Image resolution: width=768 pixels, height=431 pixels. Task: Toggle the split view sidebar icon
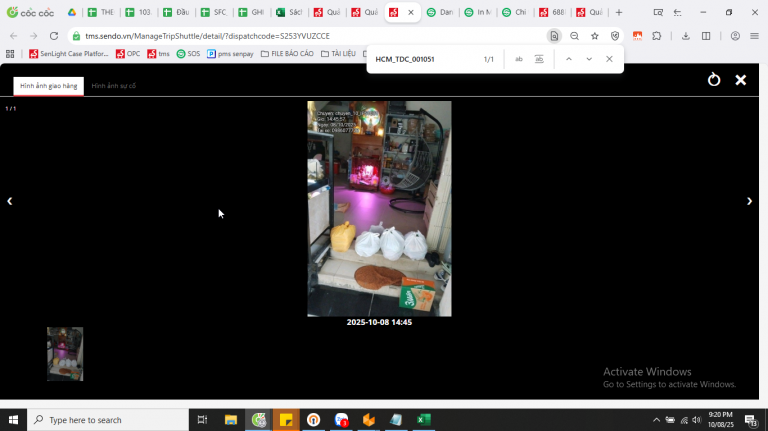pyautogui.click(x=706, y=36)
